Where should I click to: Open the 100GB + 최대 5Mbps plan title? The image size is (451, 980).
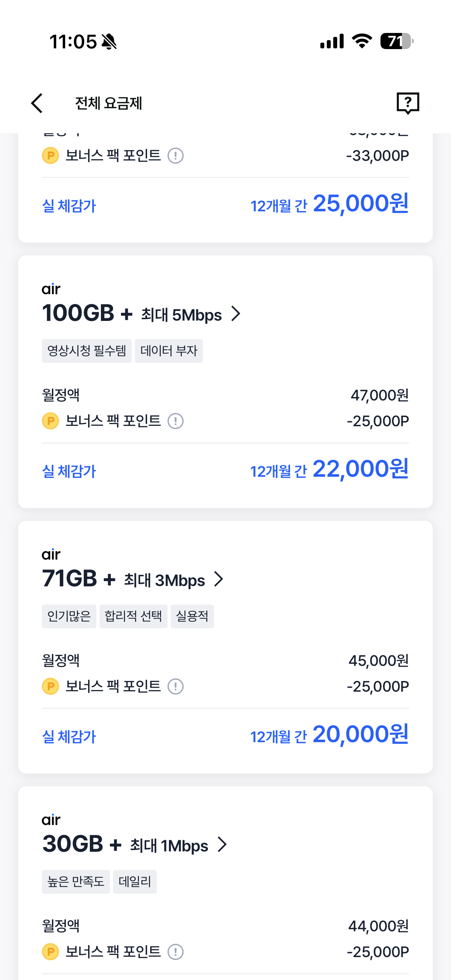coord(132,314)
